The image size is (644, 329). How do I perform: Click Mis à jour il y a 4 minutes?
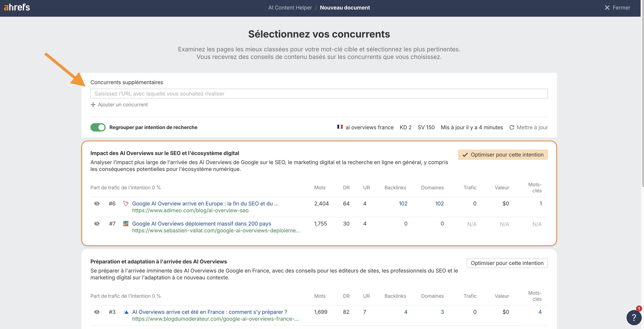point(472,127)
